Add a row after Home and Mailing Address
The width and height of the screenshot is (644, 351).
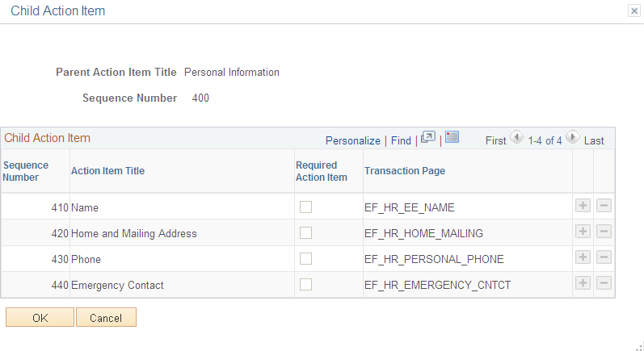pos(583,232)
